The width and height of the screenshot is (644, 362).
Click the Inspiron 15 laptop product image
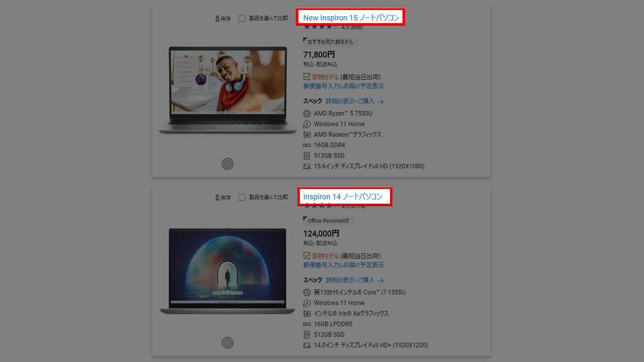227,90
